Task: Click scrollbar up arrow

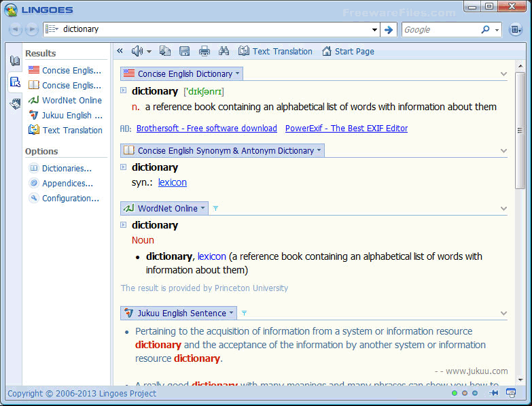Action: coord(520,65)
